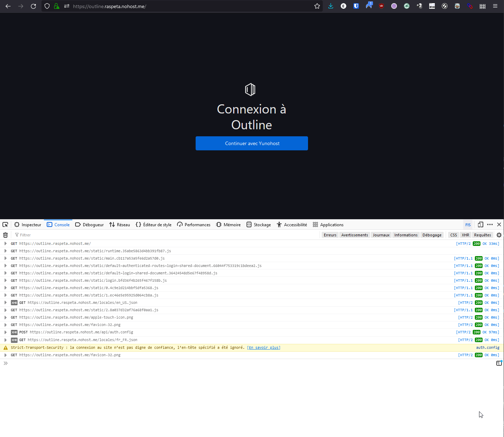Toggle responsive design mode icon
Screen dimensions: 504x437
click(x=480, y=224)
